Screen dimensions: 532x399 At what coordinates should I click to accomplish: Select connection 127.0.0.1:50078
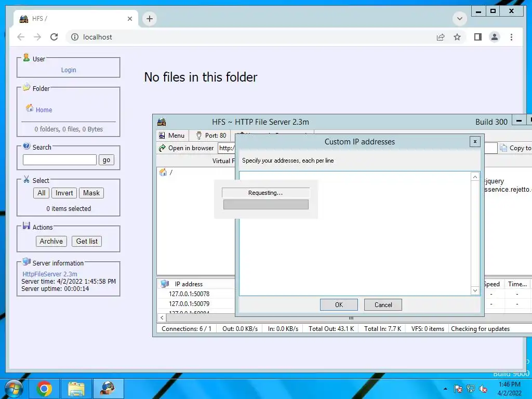[x=189, y=294]
